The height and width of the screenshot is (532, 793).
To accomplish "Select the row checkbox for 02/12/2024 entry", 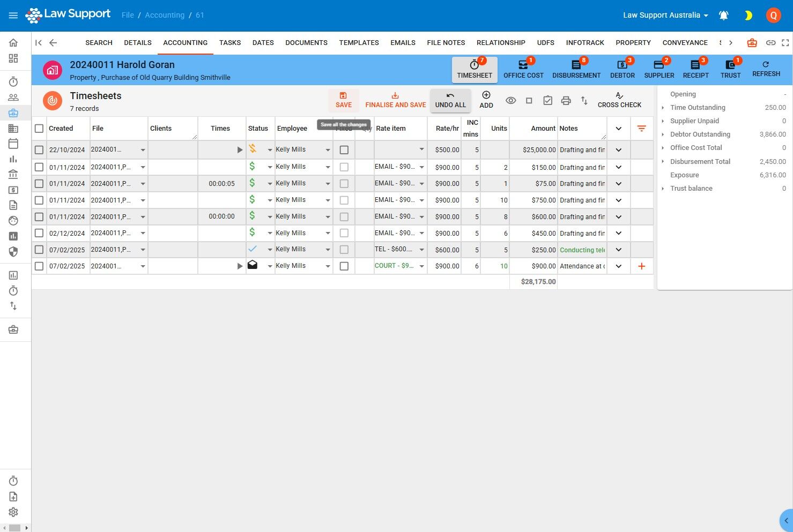I will pyautogui.click(x=39, y=233).
